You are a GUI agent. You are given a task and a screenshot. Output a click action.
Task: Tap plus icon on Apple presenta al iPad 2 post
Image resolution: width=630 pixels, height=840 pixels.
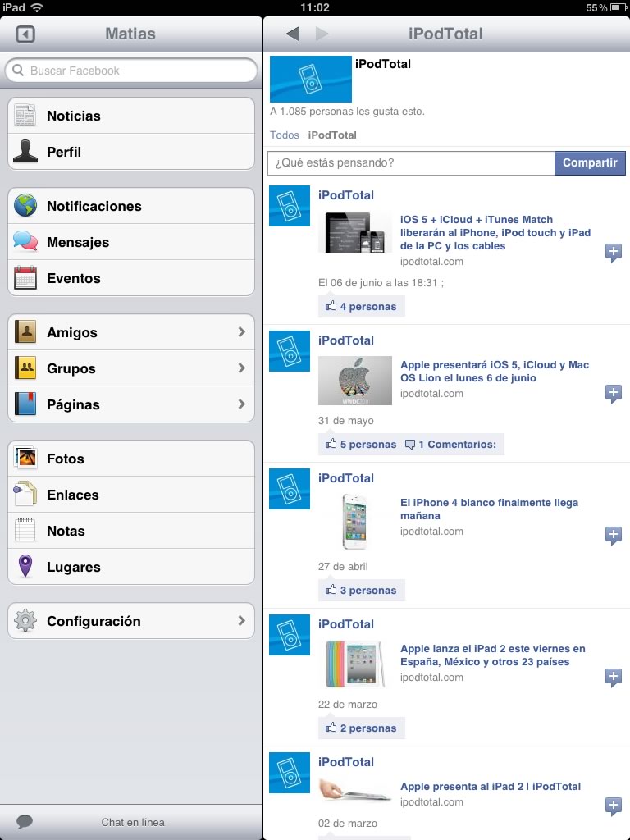[614, 806]
